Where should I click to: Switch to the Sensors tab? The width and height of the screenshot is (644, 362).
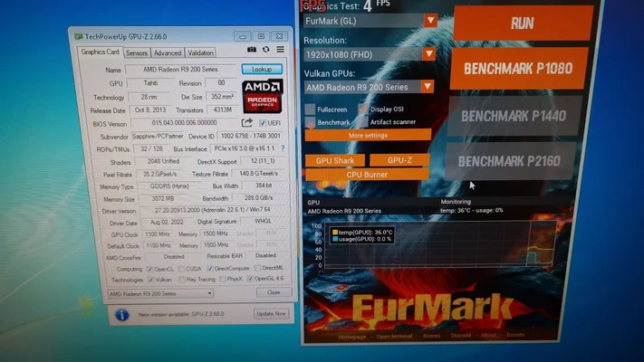tap(136, 52)
